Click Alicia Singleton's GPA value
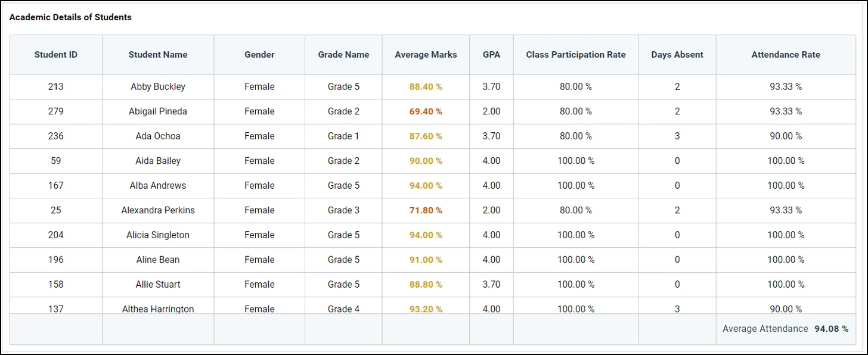This screenshot has height=355, width=868. (x=491, y=235)
